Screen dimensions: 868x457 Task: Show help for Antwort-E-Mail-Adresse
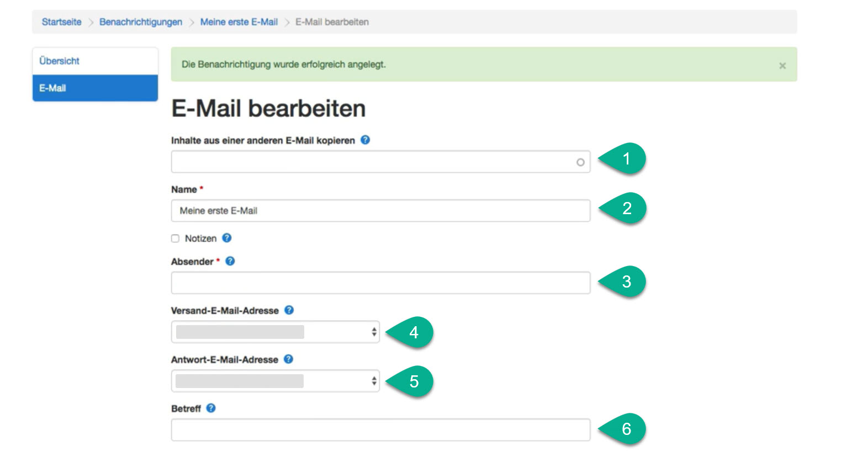tap(288, 359)
